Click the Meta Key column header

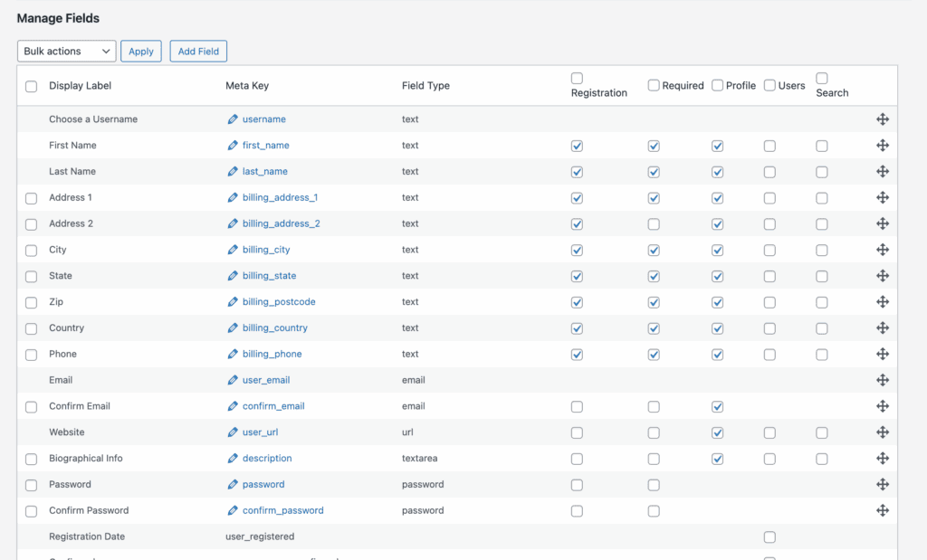click(247, 86)
